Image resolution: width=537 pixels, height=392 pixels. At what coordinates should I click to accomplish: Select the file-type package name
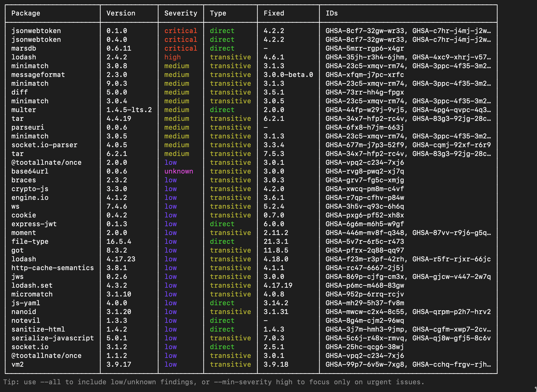pyautogui.click(x=30, y=241)
